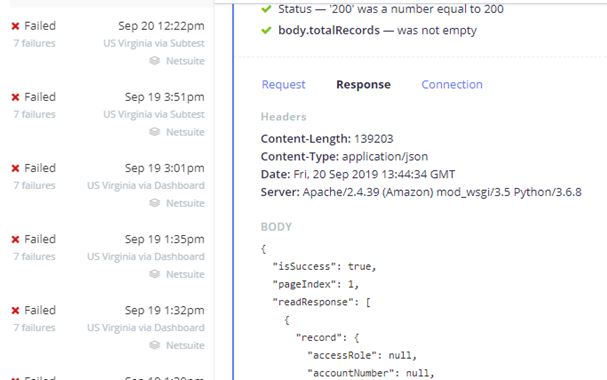This screenshot has height=380, width=607.
Task: Click the red X beside Sep 20 12:22pm
Action: [x=15, y=26]
